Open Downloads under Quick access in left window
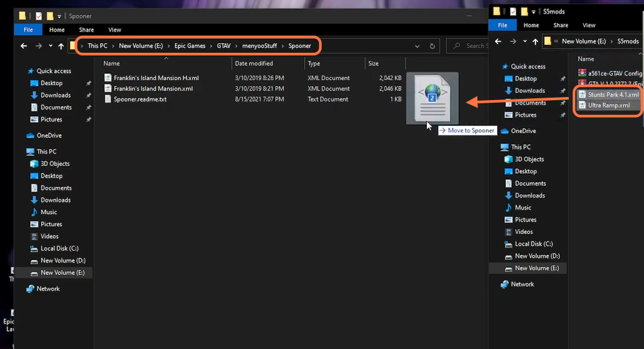644x349 pixels. (x=56, y=95)
